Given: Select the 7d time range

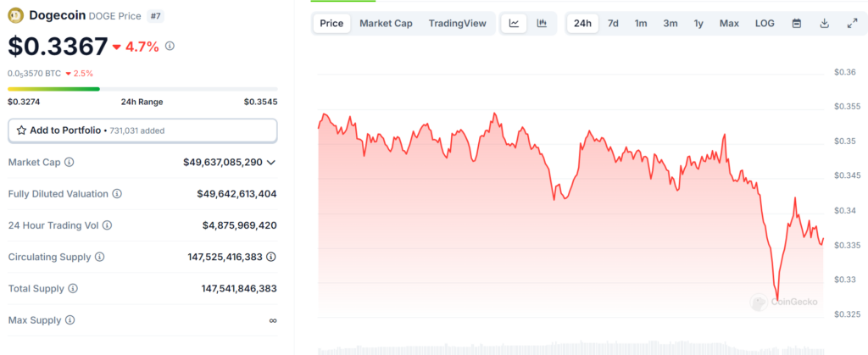Looking at the screenshot, I should (613, 23).
